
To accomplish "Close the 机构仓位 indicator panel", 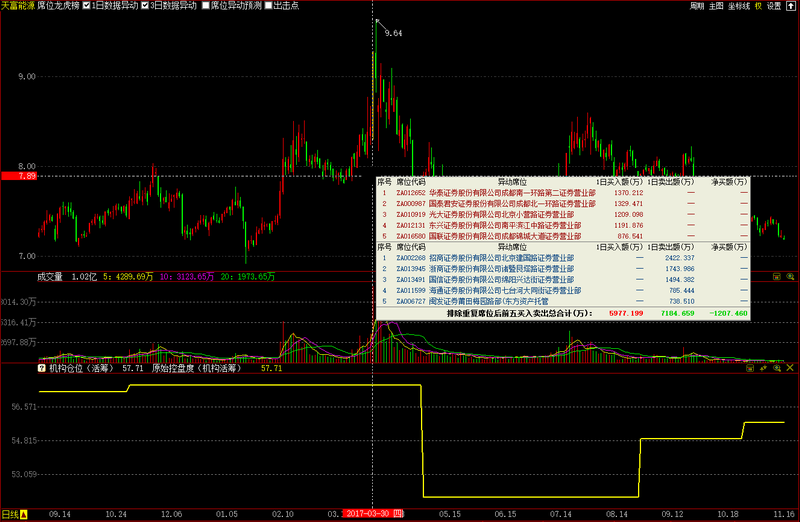I will coord(788,368).
